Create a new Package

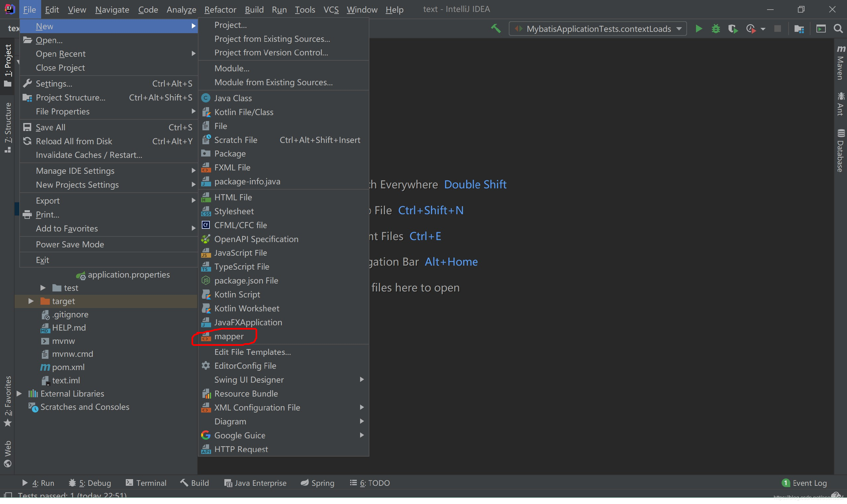click(283, 154)
